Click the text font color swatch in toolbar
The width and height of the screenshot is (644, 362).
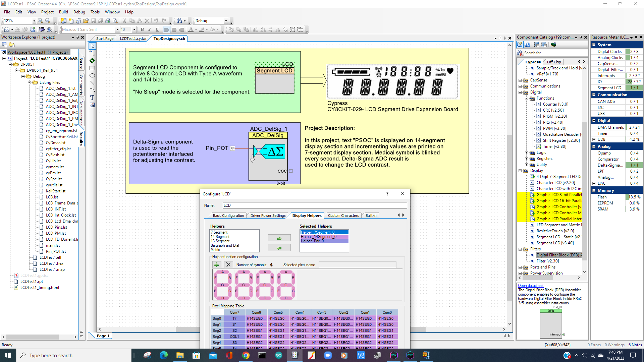point(191,29)
